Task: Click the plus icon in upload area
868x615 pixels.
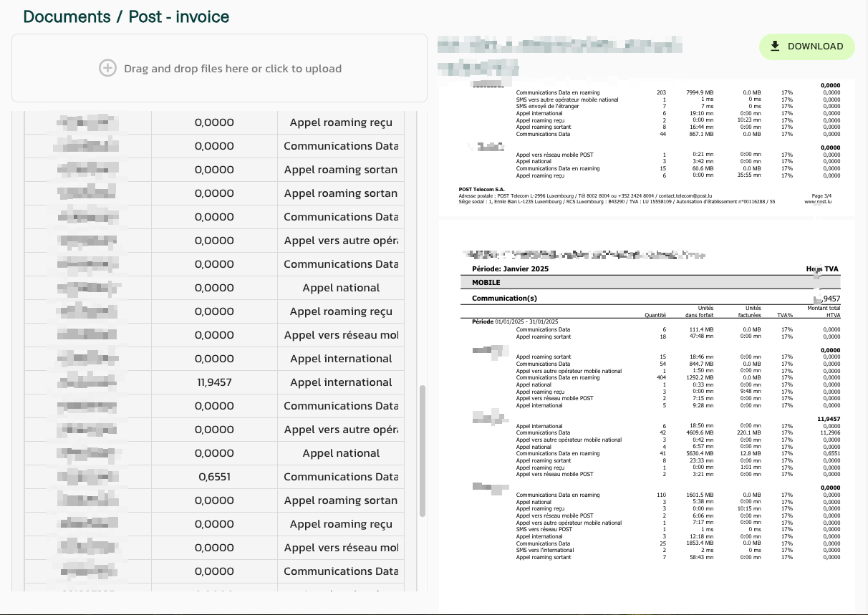Action: pyautogui.click(x=107, y=69)
